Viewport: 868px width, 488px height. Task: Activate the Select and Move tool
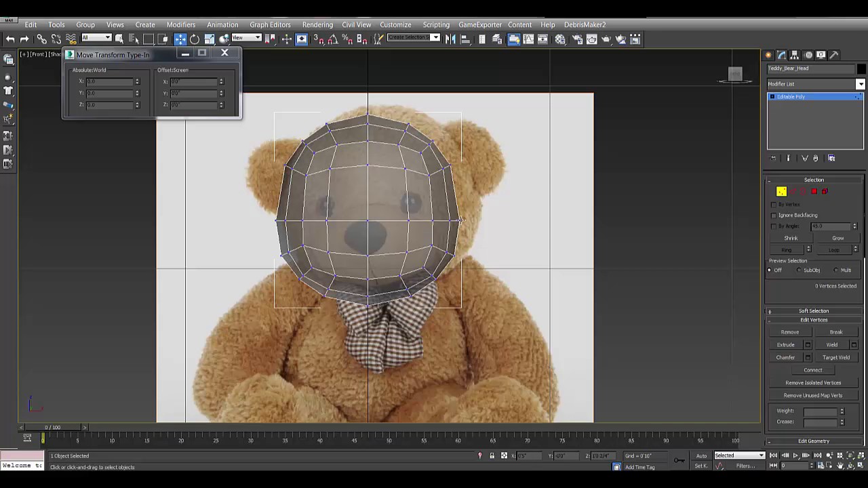[x=180, y=39]
